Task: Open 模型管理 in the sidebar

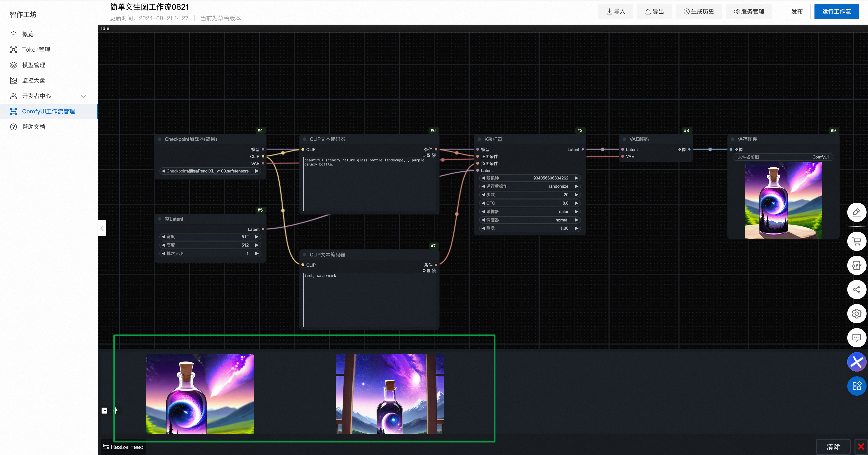Action: click(x=49, y=65)
